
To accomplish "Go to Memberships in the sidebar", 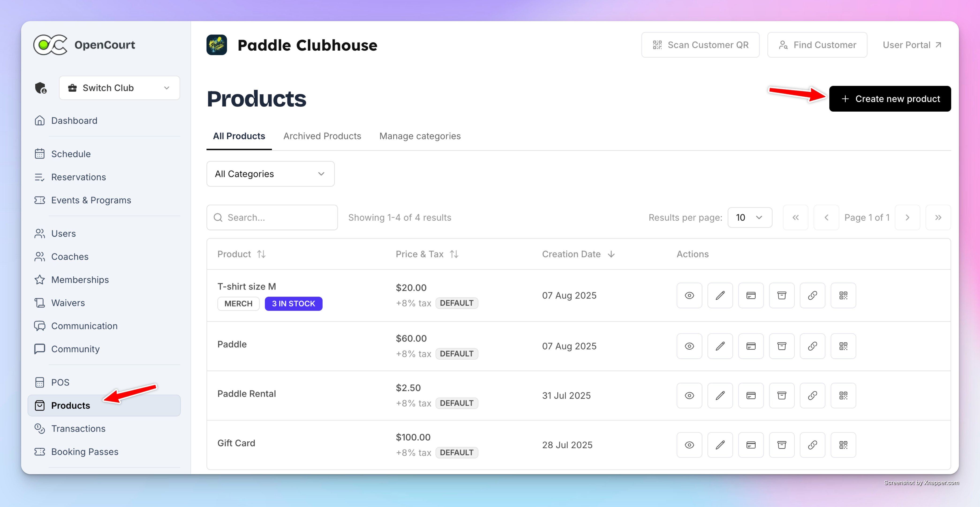I will click(x=104, y=280).
